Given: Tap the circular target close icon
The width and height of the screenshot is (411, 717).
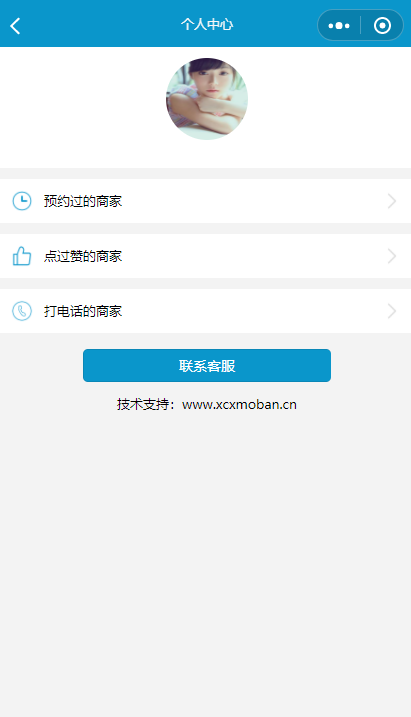Looking at the screenshot, I should click(382, 26).
